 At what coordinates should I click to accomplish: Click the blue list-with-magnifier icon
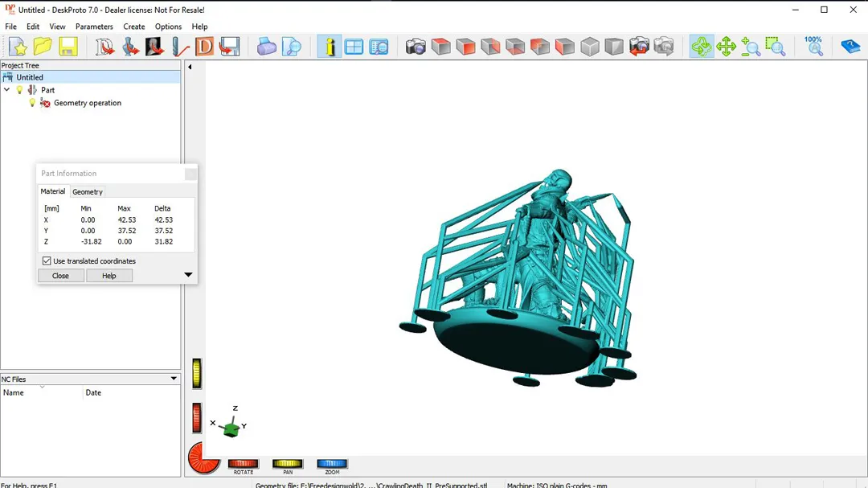click(379, 47)
